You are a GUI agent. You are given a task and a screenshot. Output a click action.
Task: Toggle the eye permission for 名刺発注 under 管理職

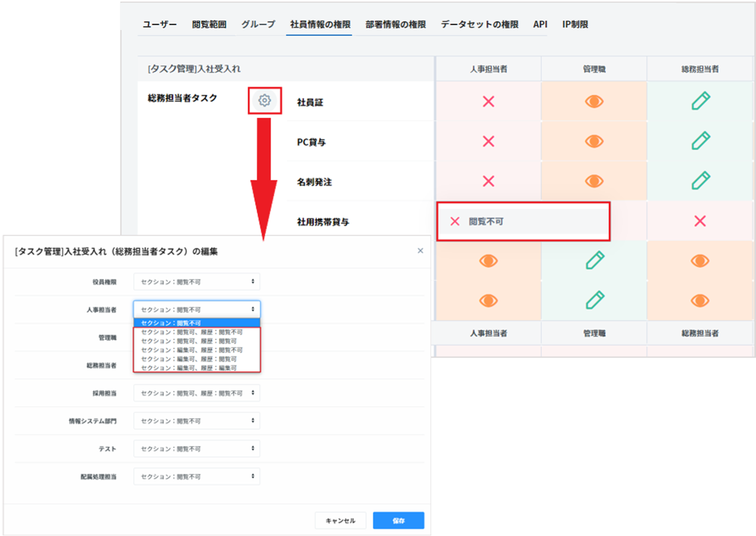point(594,181)
